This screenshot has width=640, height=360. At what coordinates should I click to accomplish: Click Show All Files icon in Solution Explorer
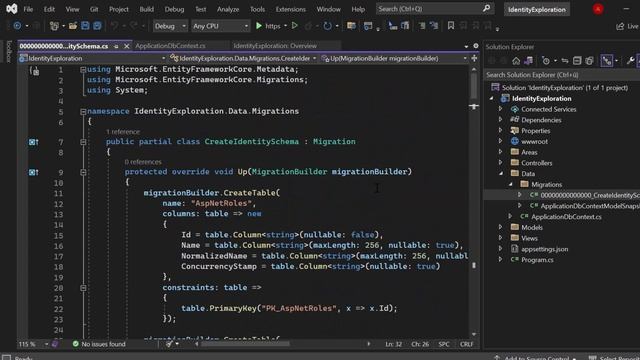click(589, 61)
